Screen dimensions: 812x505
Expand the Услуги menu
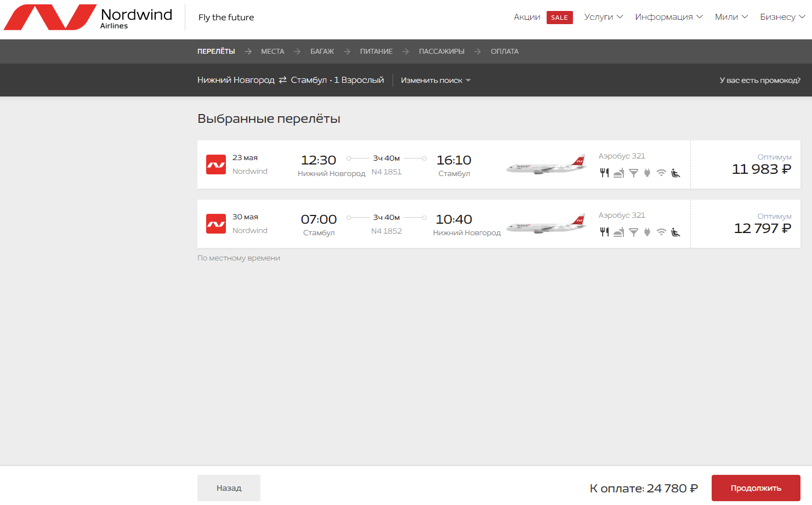[x=604, y=17]
